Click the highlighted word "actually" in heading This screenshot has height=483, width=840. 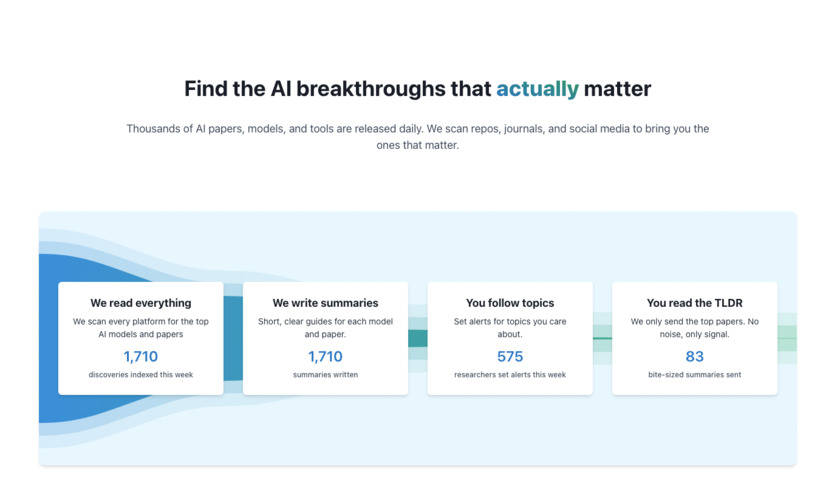[537, 89]
